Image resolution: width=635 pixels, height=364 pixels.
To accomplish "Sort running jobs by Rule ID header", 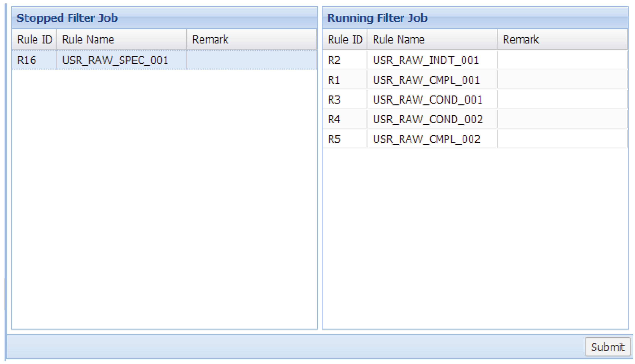I will [x=345, y=40].
